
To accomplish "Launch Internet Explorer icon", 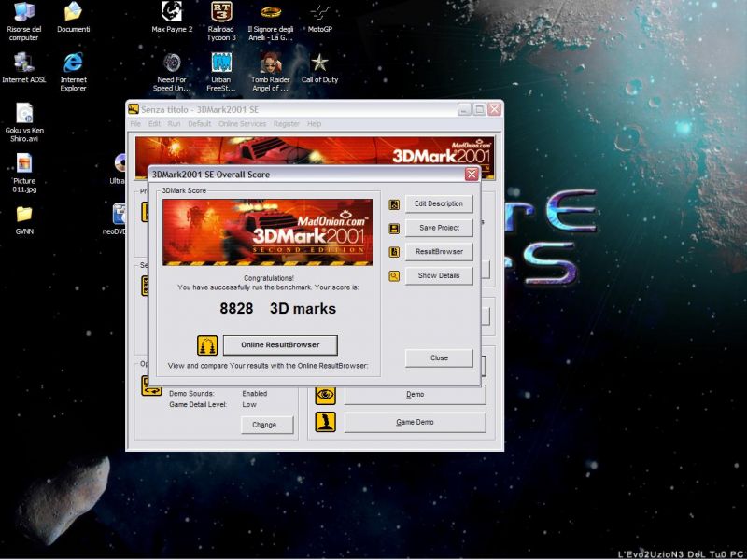I will coord(73,72).
